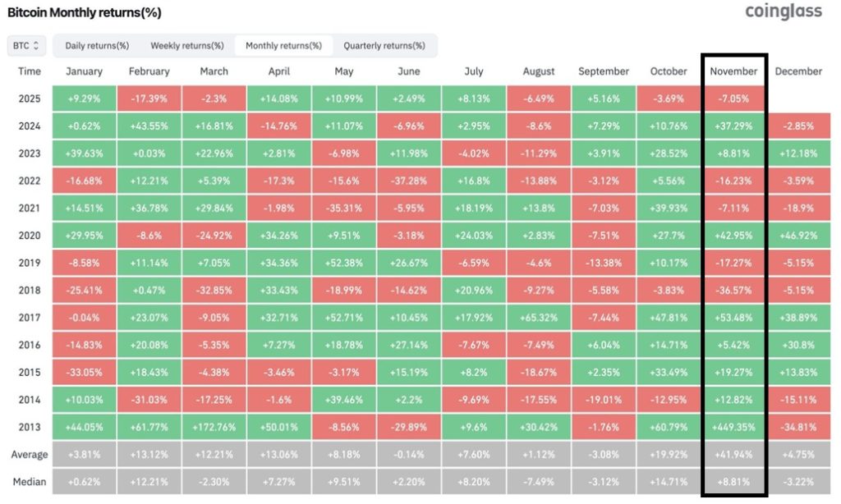Image resolution: width=841 pixels, height=504 pixels.
Task: Click the November column header
Action: pyautogui.click(x=733, y=71)
